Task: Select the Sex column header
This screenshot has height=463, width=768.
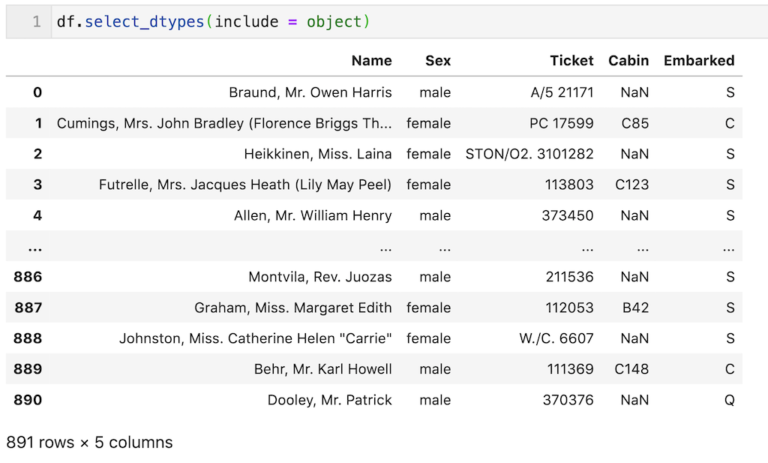Action: click(x=438, y=61)
